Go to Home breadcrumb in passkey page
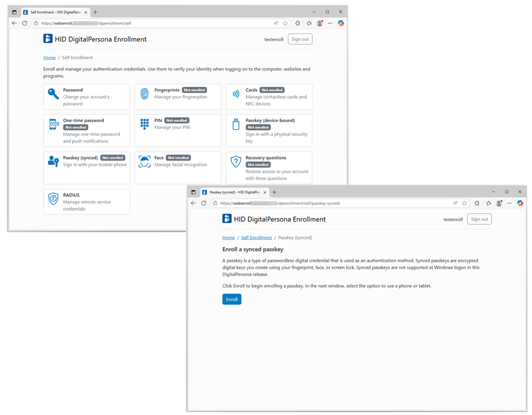The image size is (532, 415). click(228, 238)
